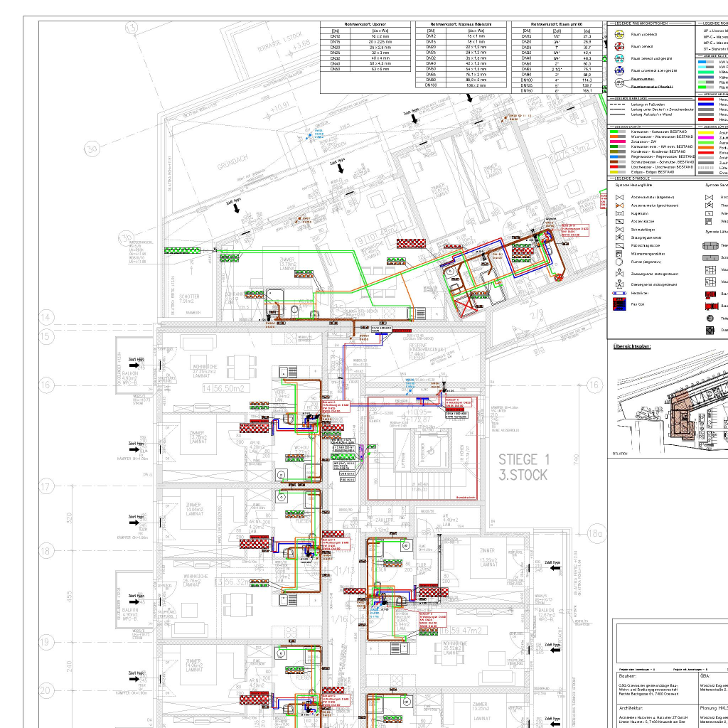Viewport: 728px width, 728px height.
Task: Click grid axis bubble '17'
Action: [46, 487]
